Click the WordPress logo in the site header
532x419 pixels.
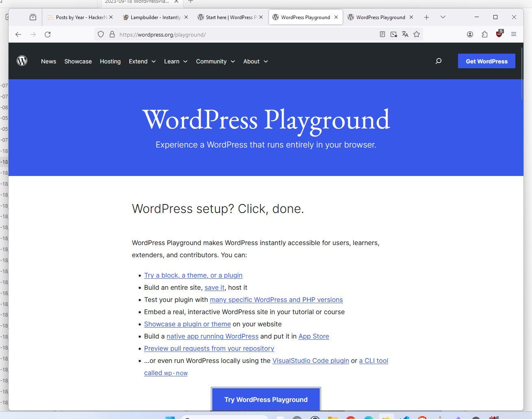pyautogui.click(x=22, y=61)
